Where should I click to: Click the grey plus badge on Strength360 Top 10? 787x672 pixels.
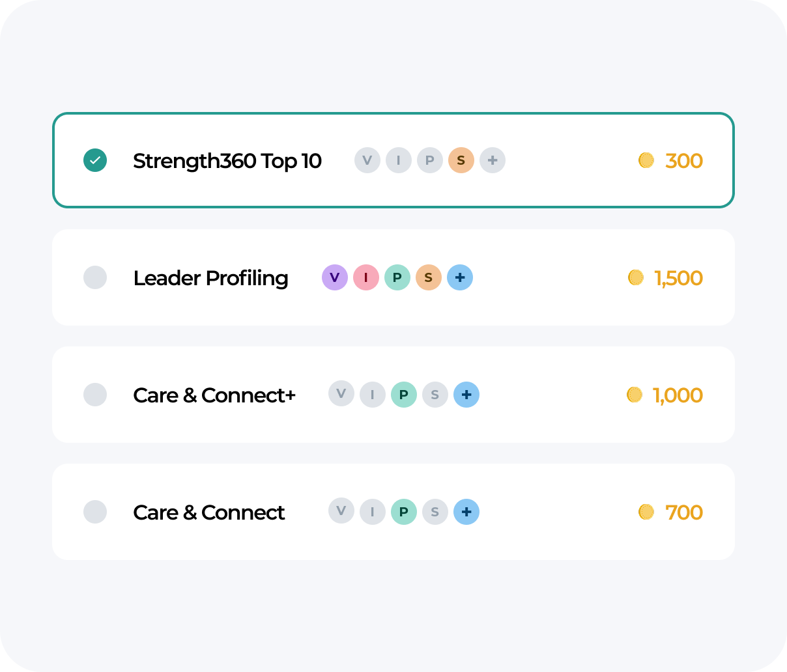click(x=493, y=160)
